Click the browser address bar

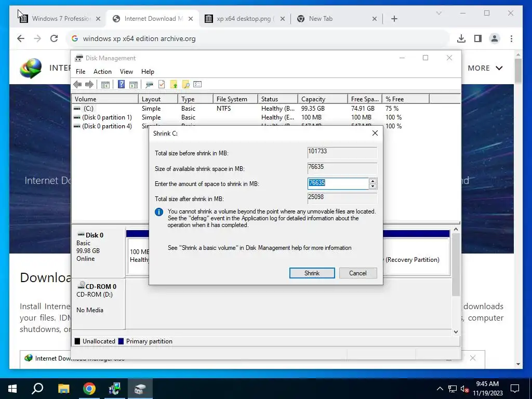point(258,38)
